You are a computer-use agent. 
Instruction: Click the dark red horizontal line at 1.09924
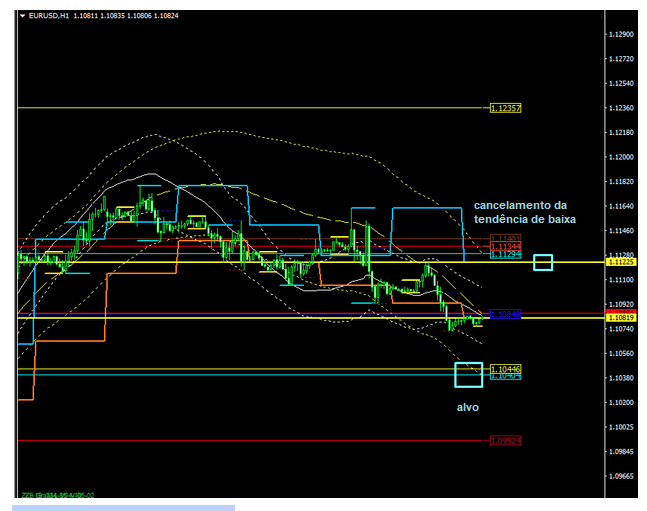[x=250, y=440]
